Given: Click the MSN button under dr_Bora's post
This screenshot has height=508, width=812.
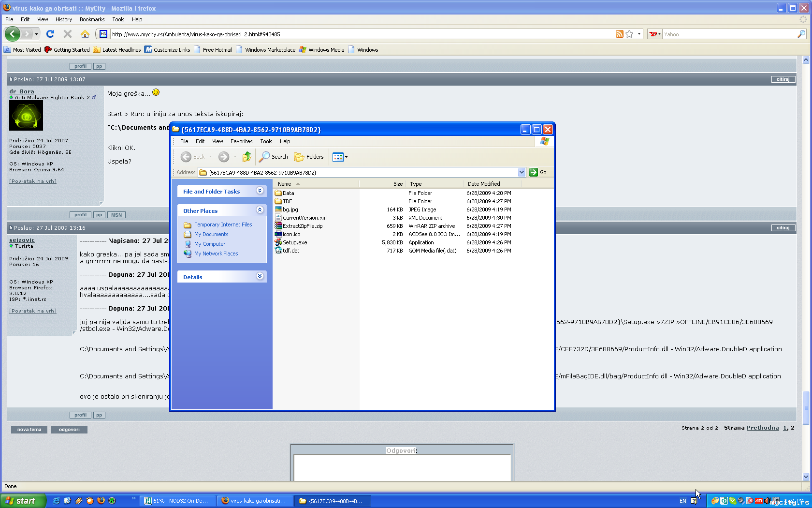Looking at the screenshot, I should 116,215.
